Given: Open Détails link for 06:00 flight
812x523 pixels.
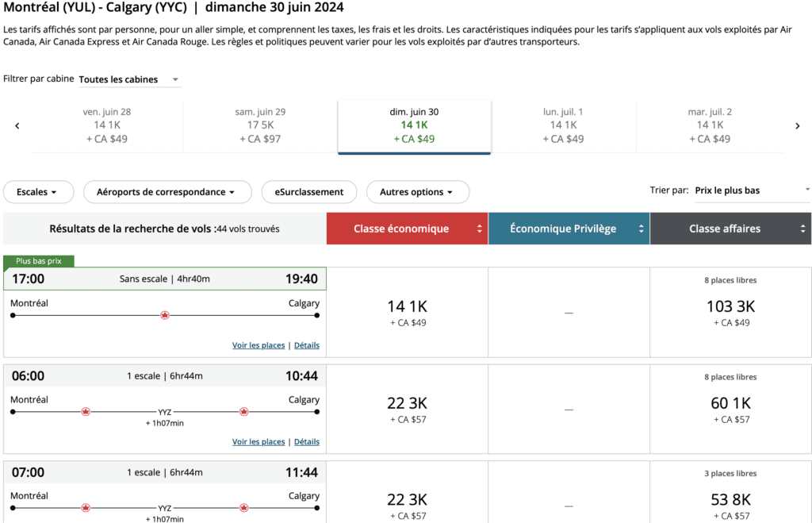Looking at the screenshot, I should pos(307,442).
